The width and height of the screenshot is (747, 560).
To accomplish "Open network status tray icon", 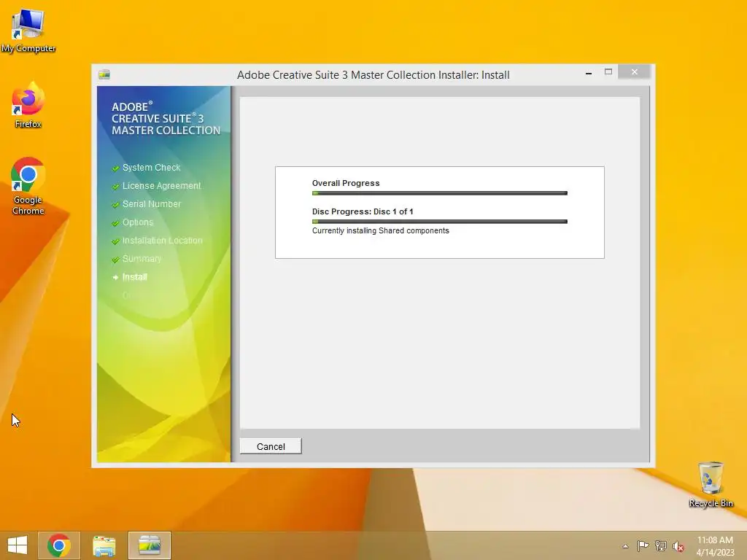I will click(x=660, y=545).
